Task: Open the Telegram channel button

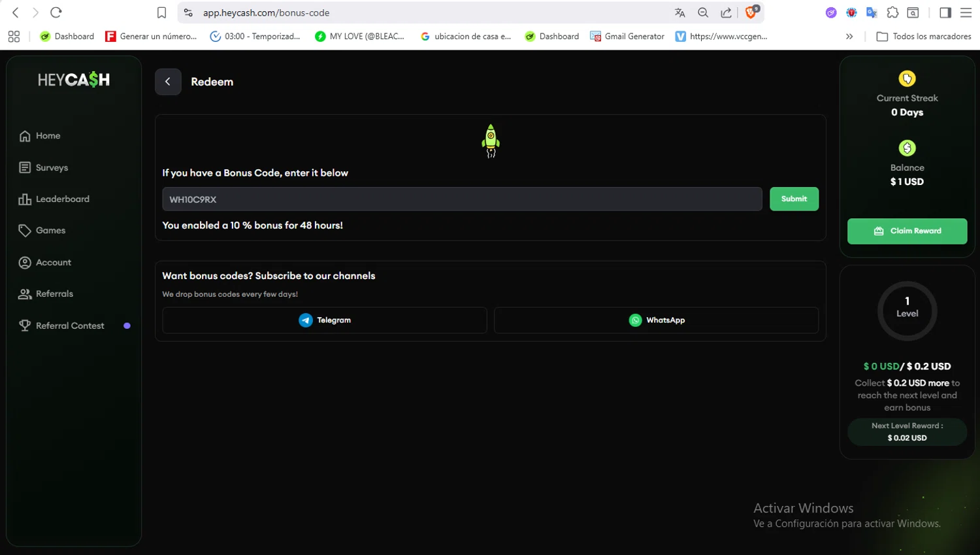Action: 325,320
